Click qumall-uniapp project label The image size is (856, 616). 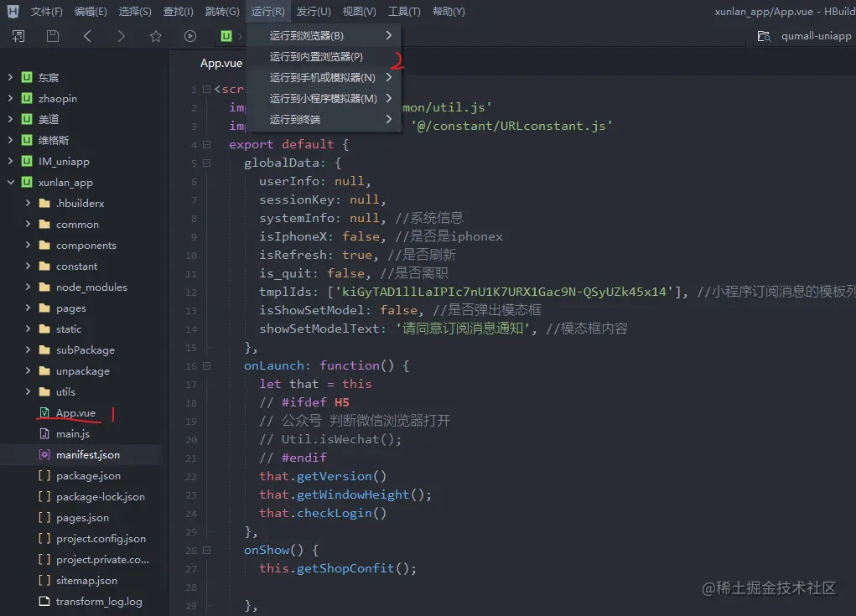[x=816, y=36]
